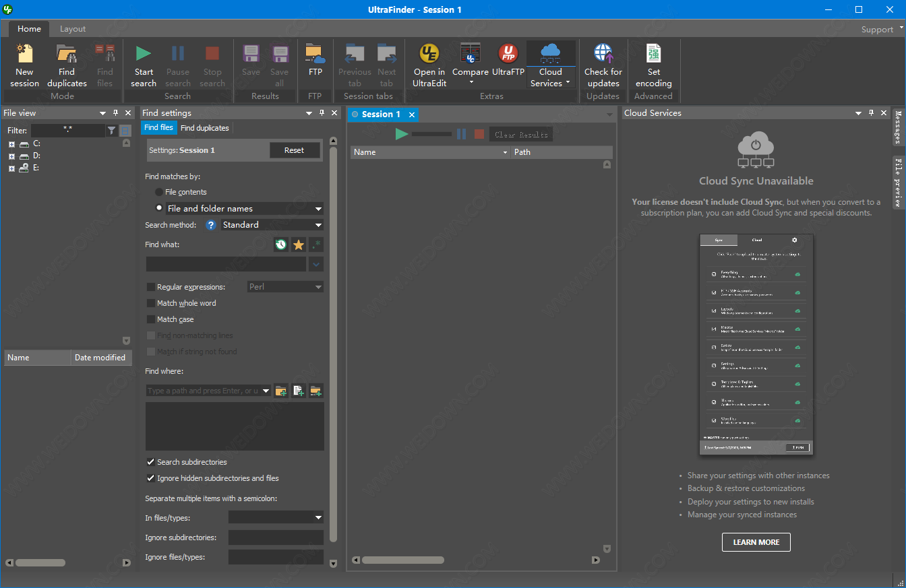Apply the File view filter funnel icon
Screen dimensions: 906x588
112,131
